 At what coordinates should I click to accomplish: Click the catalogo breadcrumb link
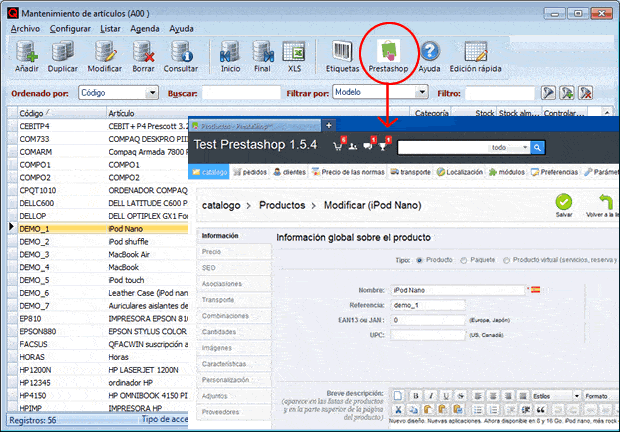coord(221,205)
